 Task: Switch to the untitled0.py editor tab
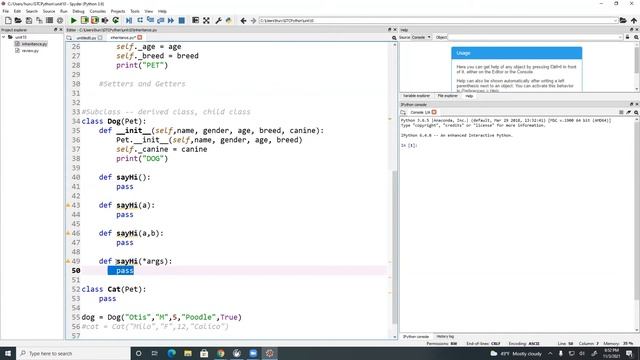(x=86, y=38)
